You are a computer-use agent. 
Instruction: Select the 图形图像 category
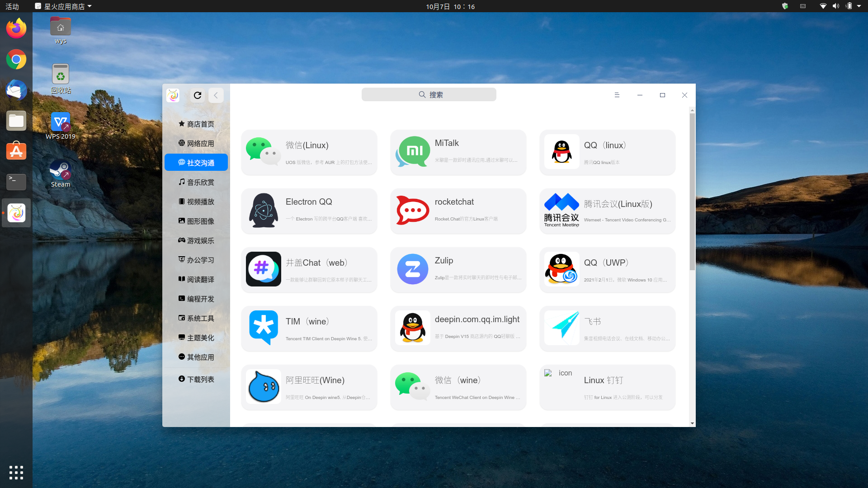pyautogui.click(x=196, y=221)
